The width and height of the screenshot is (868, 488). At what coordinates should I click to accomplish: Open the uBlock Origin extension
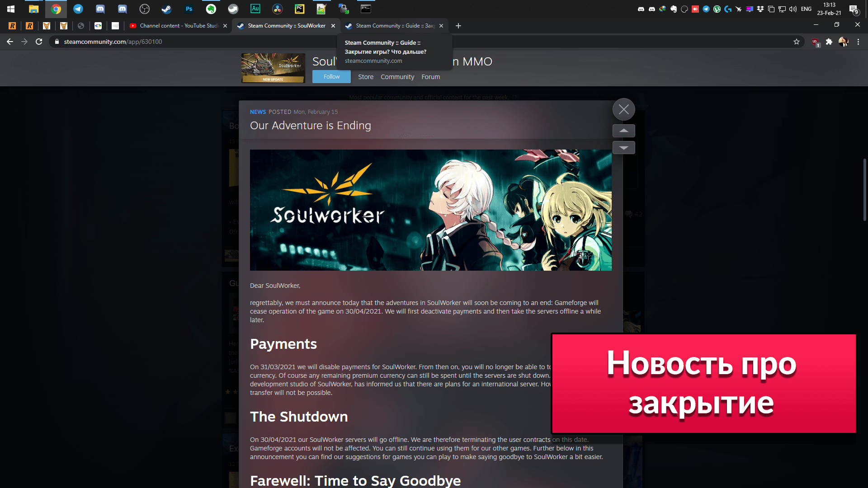click(x=815, y=42)
